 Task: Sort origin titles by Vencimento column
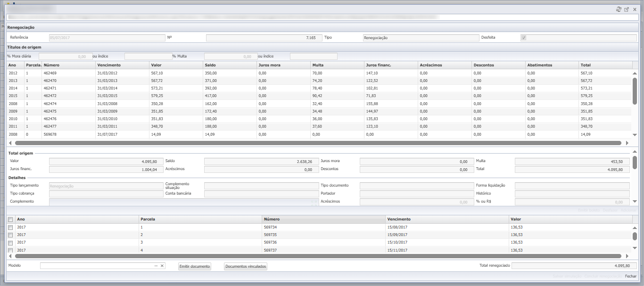click(122, 65)
